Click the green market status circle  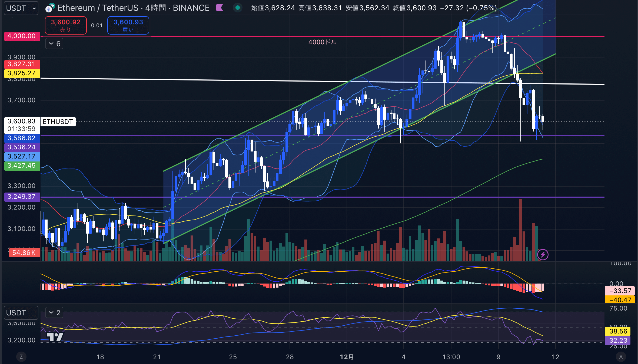(x=238, y=8)
